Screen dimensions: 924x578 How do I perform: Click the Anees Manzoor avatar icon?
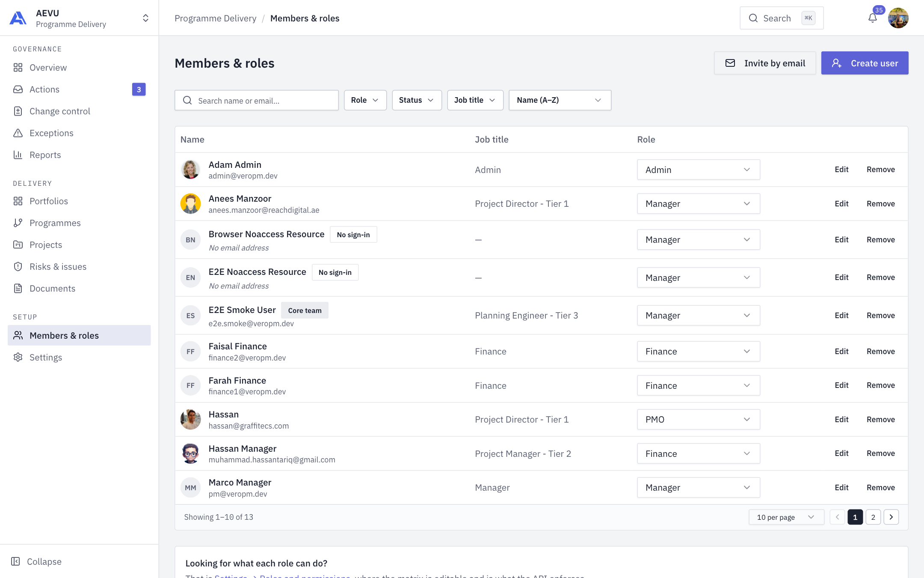(190, 204)
